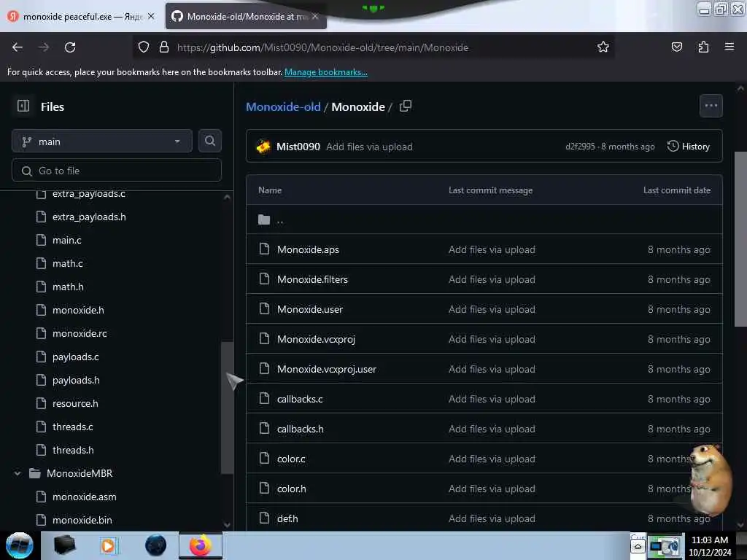747x560 pixels.
Task: Open Monoxide.vcxproj.user file
Action: [326, 370]
